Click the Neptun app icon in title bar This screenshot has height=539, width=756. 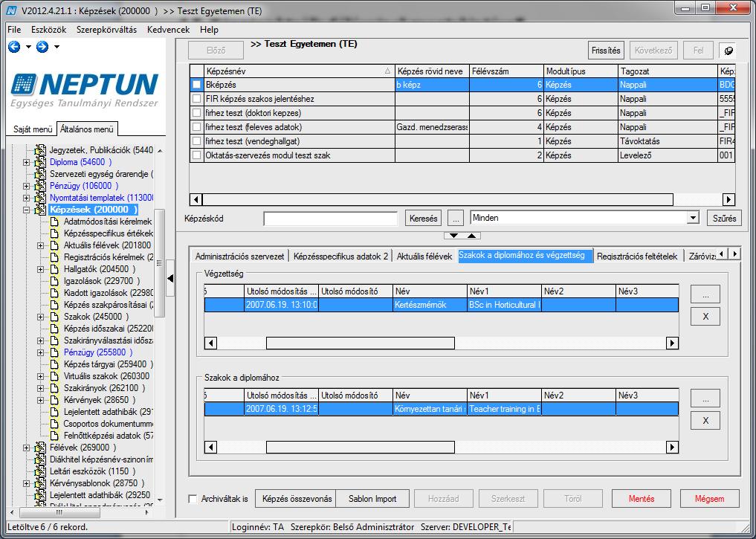pos(12,10)
